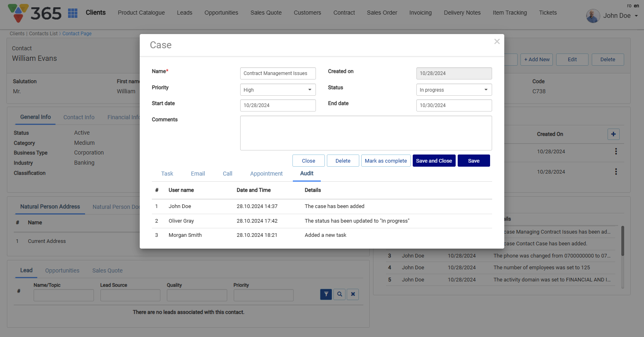Open three-dot menu for second 10/28/2024 row
Screen dimensions: 644x337
616,172
